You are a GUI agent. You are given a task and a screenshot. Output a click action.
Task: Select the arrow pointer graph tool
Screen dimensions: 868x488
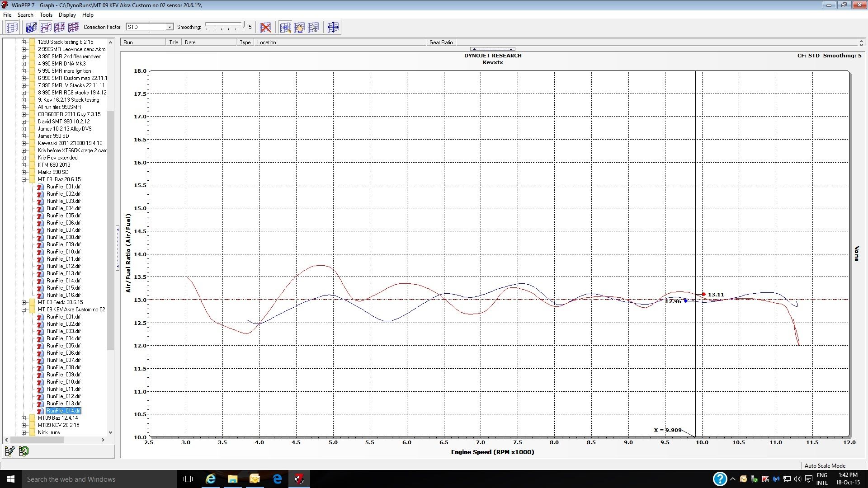click(x=313, y=28)
